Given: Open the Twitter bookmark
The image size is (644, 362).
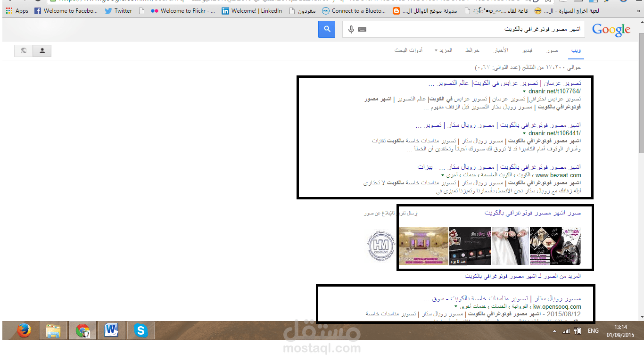Looking at the screenshot, I should 118,10.
